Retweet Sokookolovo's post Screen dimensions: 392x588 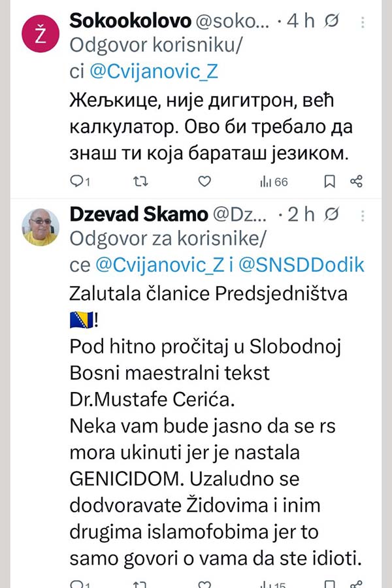pyautogui.click(x=140, y=182)
